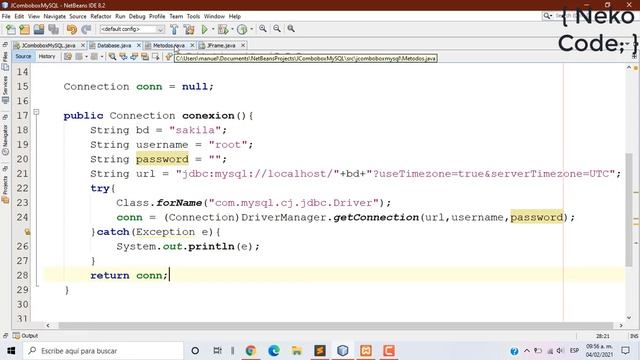
Task: Toggle Rectangular Selection editor icon
Action: click(156, 57)
